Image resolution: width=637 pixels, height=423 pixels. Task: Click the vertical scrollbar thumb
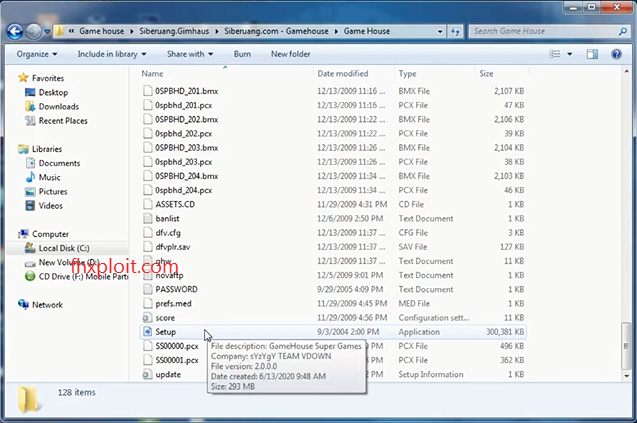click(626, 346)
